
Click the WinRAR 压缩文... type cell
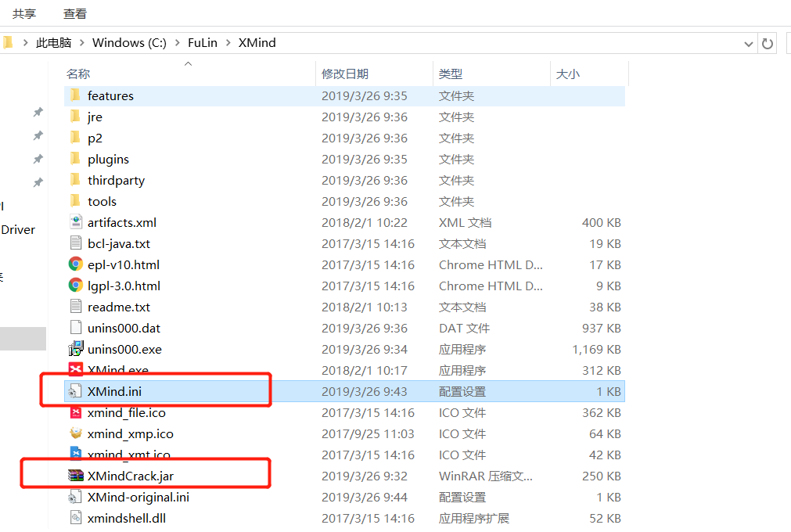coord(486,476)
